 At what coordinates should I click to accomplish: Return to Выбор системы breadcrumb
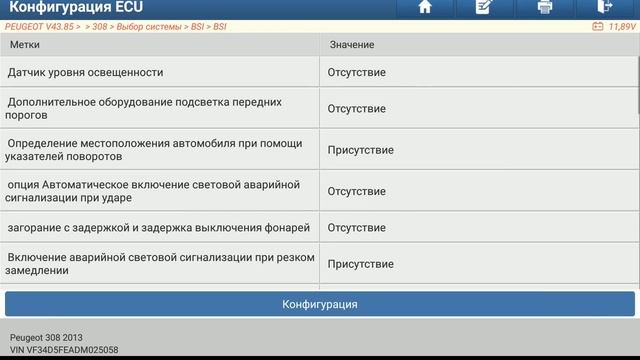tap(149, 27)
